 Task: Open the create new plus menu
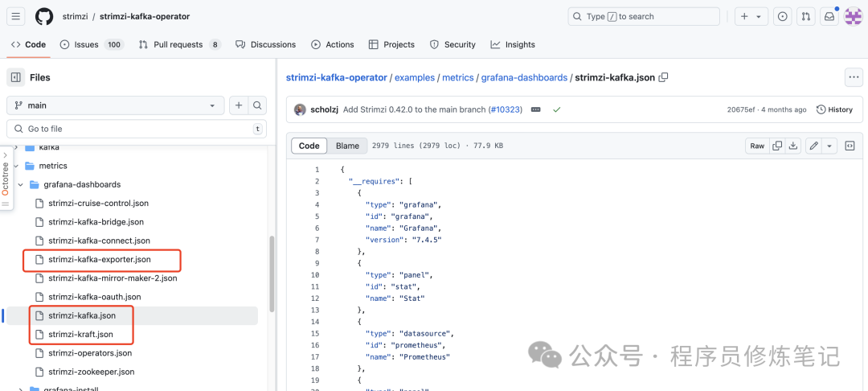click(x=751, y=17)
